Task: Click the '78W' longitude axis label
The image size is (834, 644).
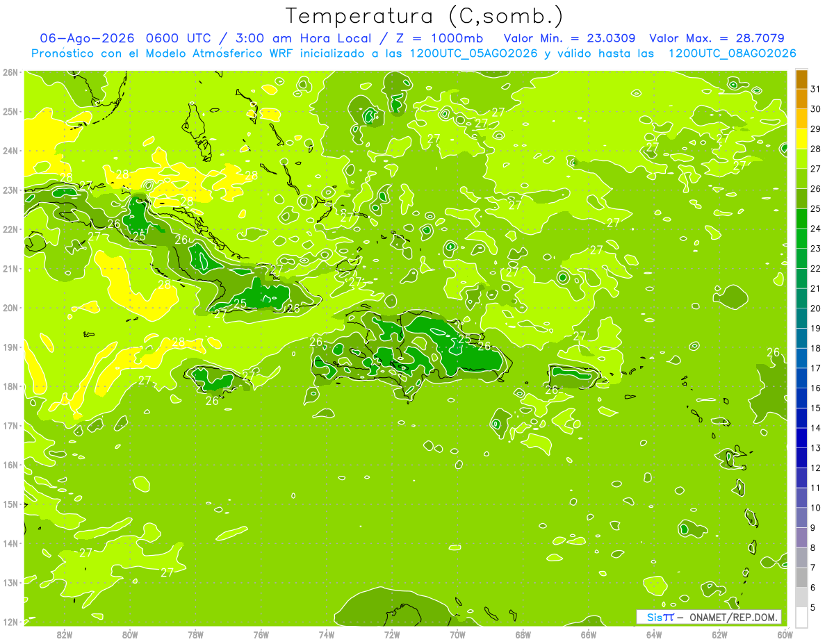Action: coord(195,634)
